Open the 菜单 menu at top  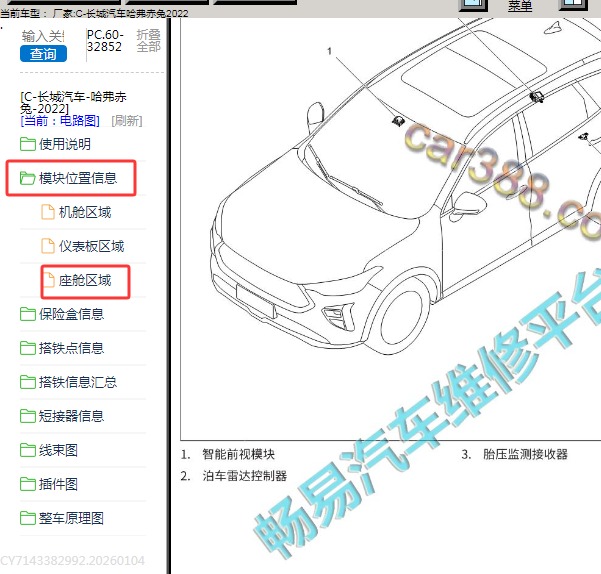[520, 5]
